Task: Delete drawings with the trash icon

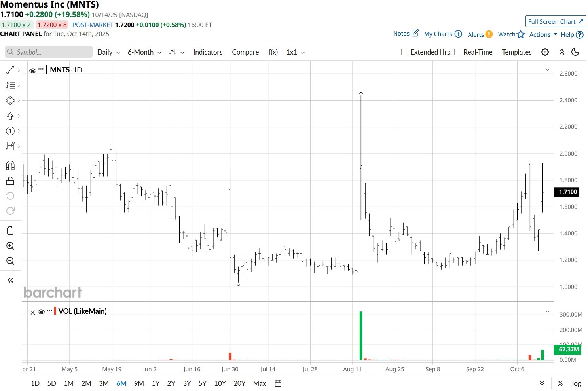Action: click(10, 230)
